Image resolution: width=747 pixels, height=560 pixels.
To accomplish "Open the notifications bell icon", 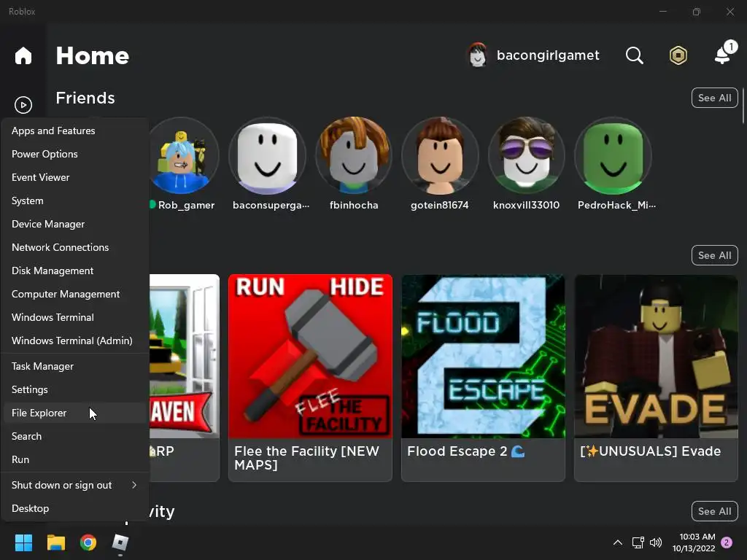I will [x=724, y=53].
